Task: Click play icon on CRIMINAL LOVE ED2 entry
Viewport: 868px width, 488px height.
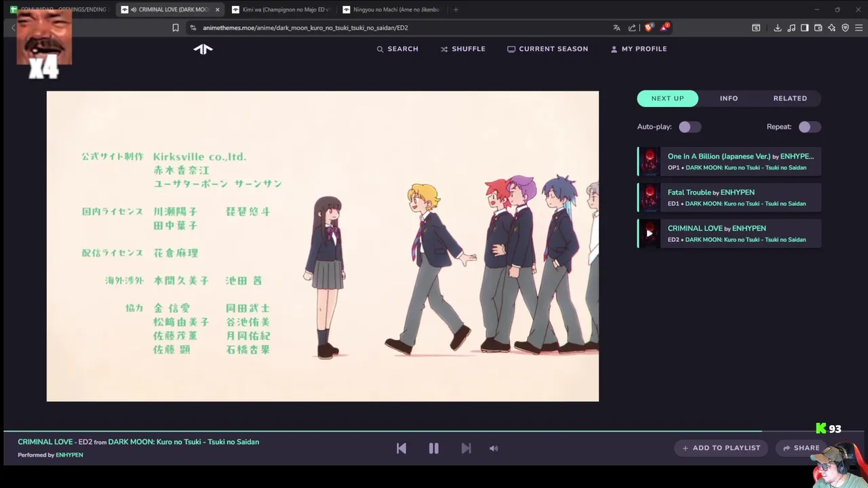Action: click(x=650, y=233)
